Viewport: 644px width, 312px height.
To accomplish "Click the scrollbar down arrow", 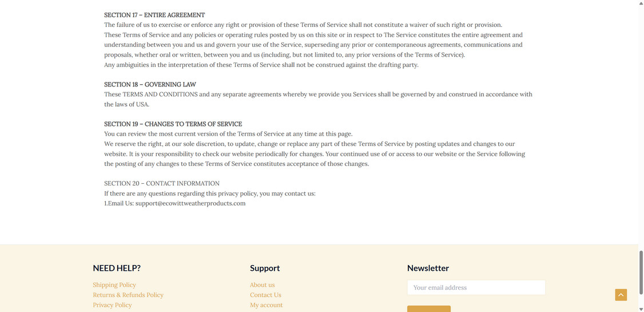I will [x=641, y=309].
